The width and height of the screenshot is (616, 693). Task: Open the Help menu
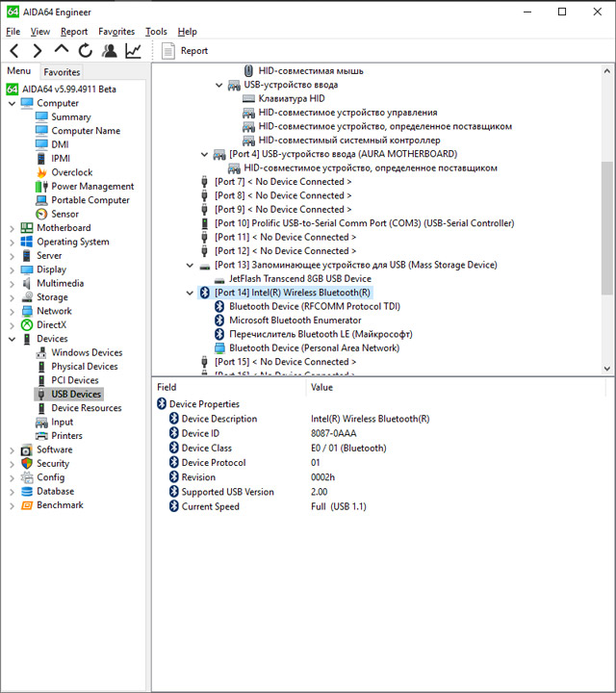[x=188, y=32]
